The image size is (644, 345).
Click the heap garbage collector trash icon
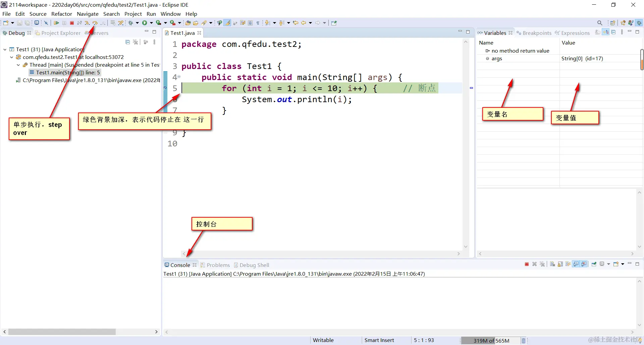[524, 341]
